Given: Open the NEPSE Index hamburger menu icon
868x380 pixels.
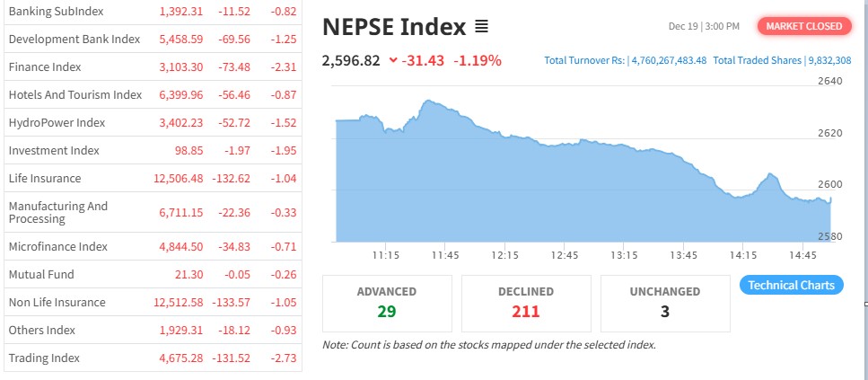Looking at the screenshot, I should [481, 27].
